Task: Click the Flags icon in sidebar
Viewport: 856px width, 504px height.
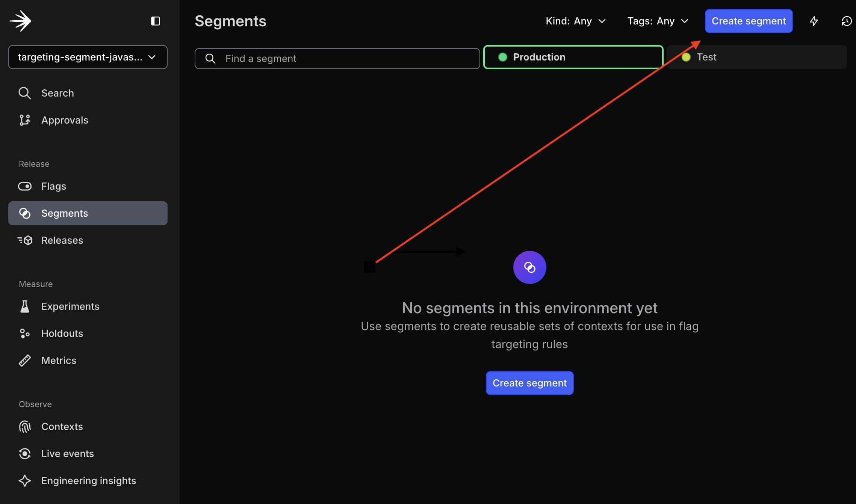Action: [24, 186]
